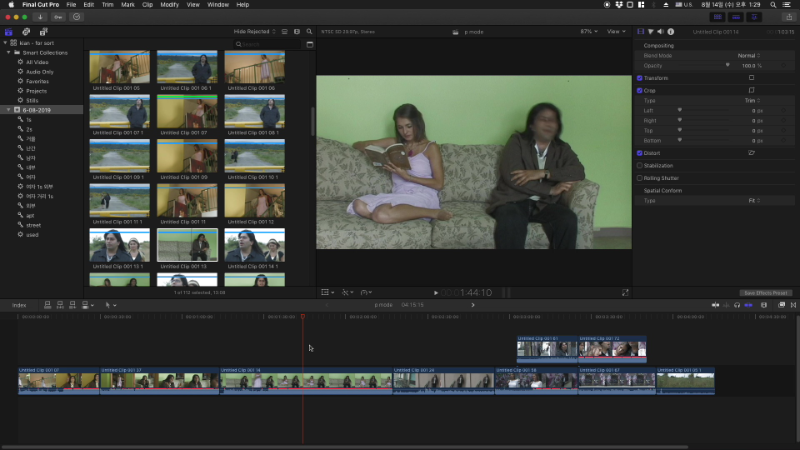Enable the Rolling Shutter checkbox

[640, 178]
